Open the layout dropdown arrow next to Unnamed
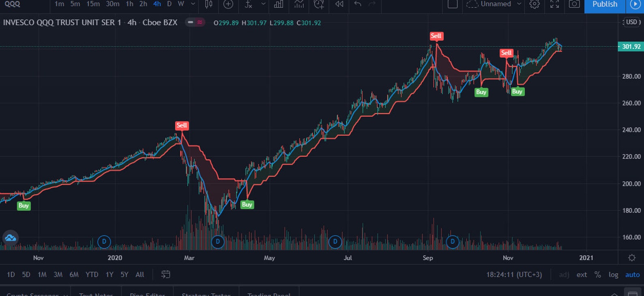 [519, 4]
